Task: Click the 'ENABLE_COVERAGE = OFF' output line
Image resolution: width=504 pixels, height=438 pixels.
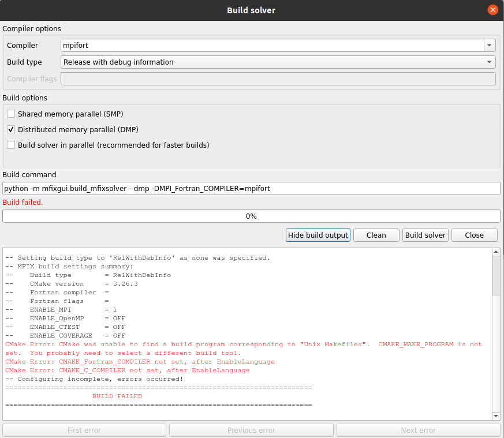Action: click(x=65, y=336)
